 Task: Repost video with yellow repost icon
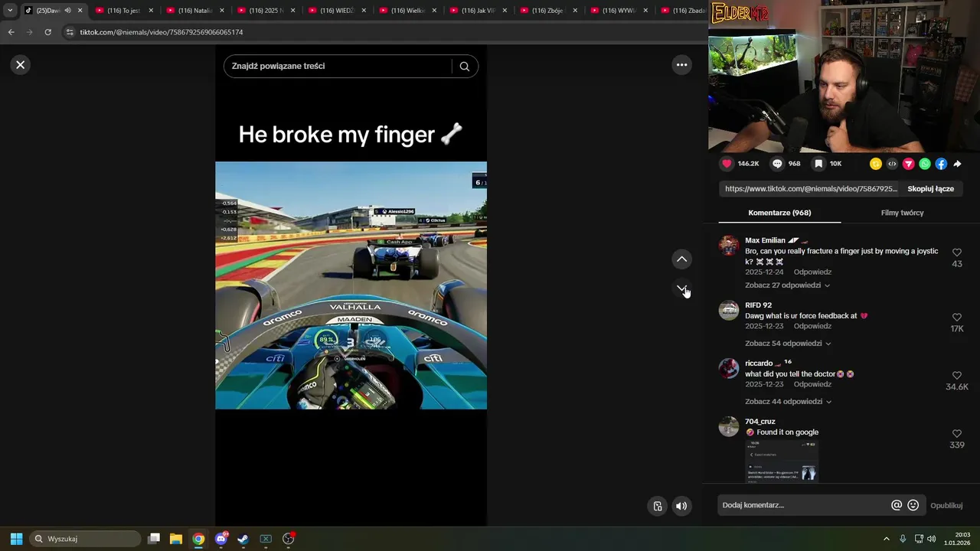coord(876,164)
